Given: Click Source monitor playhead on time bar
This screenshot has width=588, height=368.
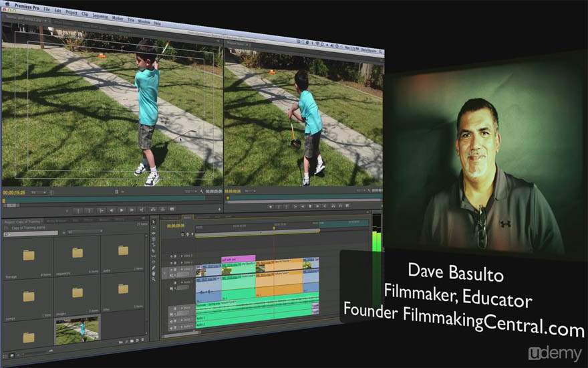Looking at the screenshot, I should pos(4,201).
